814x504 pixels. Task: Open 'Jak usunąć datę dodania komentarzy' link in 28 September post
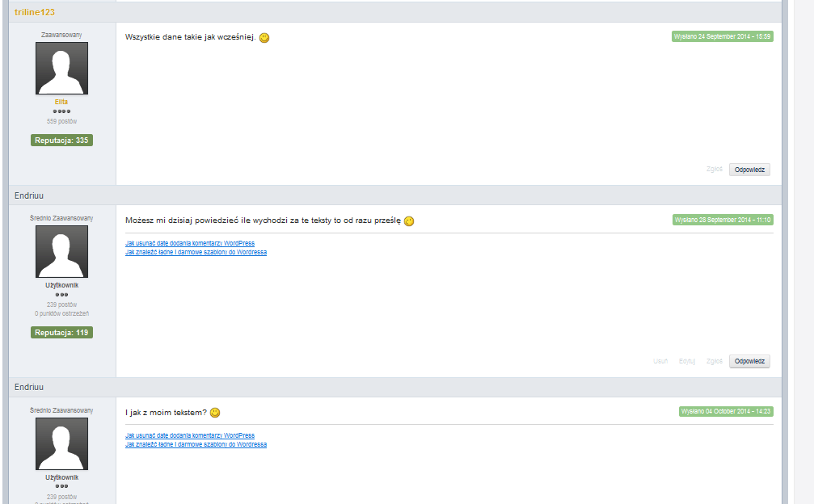[x=190, y=243]
